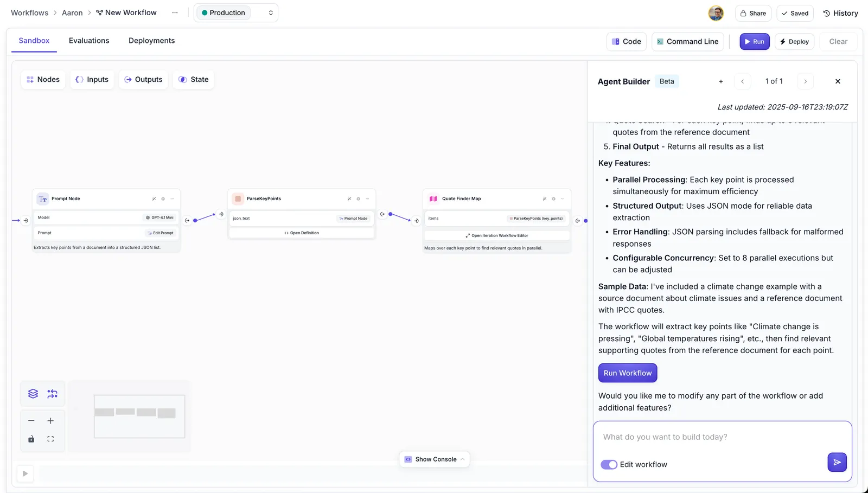The height and width of the screenshot is (493, 868).
Task: Zoom out the canvas with minus icon
Action: (31, 421)
